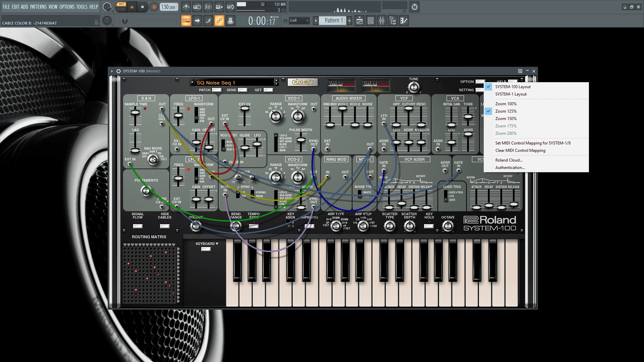Stop playback with the stop button

pos(143,7)
